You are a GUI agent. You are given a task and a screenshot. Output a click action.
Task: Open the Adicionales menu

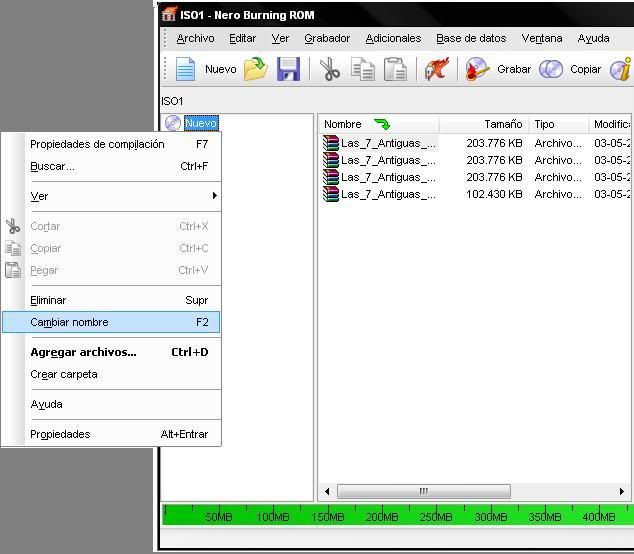point(393,38)
